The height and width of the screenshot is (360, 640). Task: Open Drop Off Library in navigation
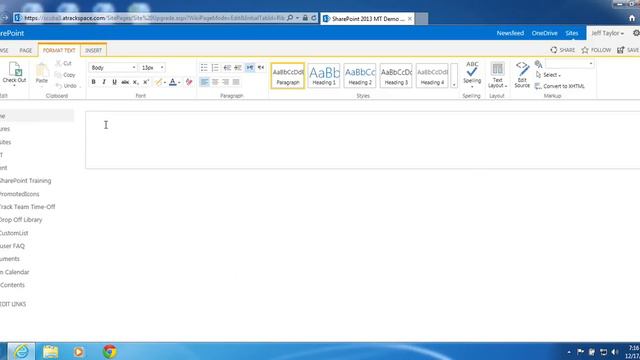pos(21,220)
